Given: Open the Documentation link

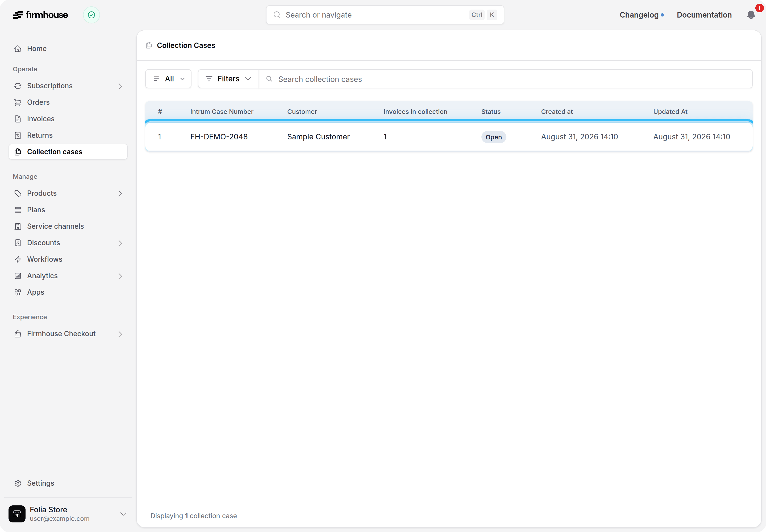Looking at the screenshot, I should point(704,15).
